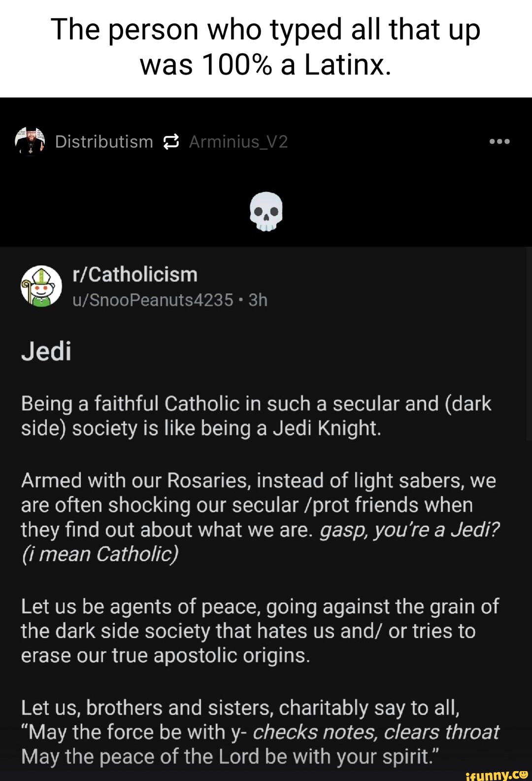The width and height of the screenshot is (532, 781).
Task: Open the Arminius_V2 profile link
Action: pos(238,142)
